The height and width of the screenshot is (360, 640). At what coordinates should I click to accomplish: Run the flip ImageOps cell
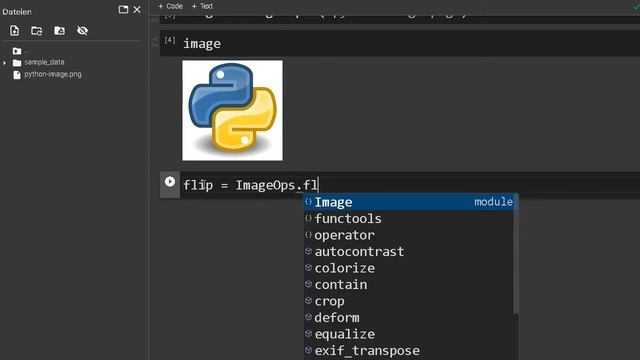pos(170,182)
